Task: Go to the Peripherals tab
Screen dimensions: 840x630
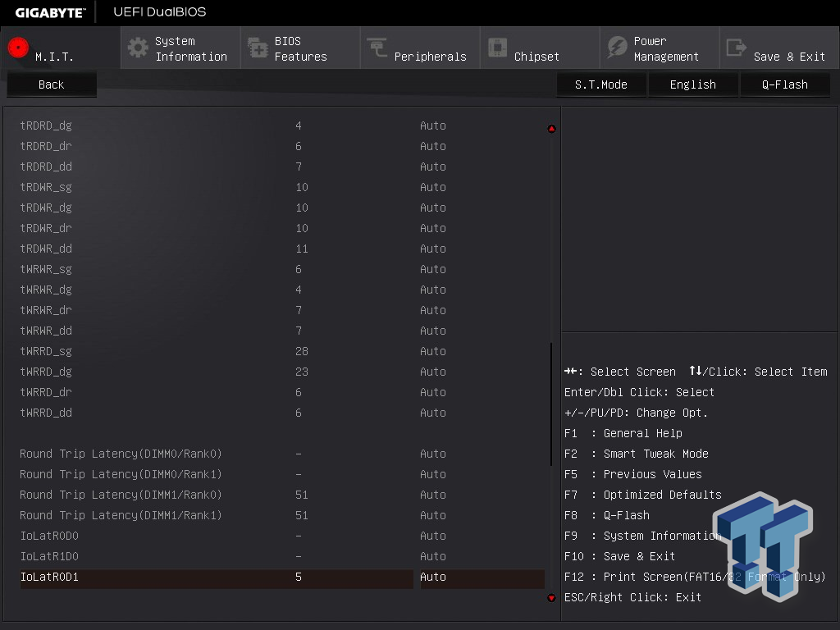Action: point(420,48)
